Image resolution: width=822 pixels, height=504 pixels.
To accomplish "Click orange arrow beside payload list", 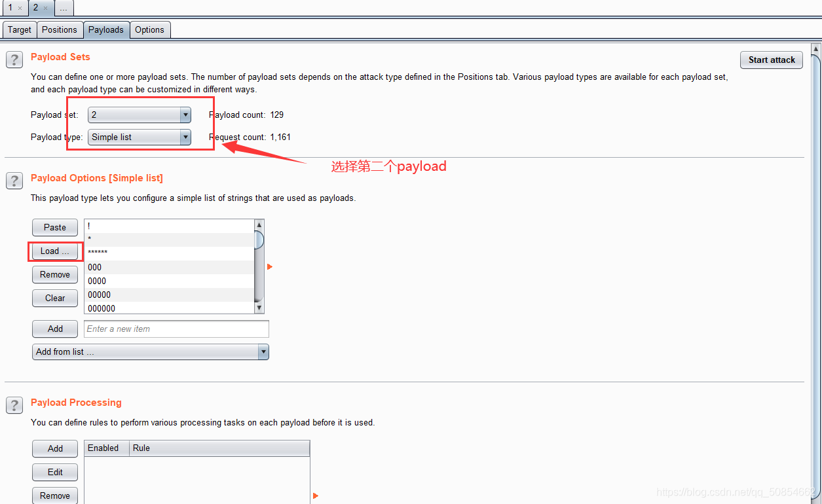I will pos(270,266).
